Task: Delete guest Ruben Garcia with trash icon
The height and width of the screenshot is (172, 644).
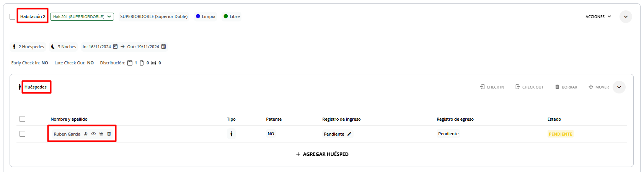Action: tap(109, 134)
